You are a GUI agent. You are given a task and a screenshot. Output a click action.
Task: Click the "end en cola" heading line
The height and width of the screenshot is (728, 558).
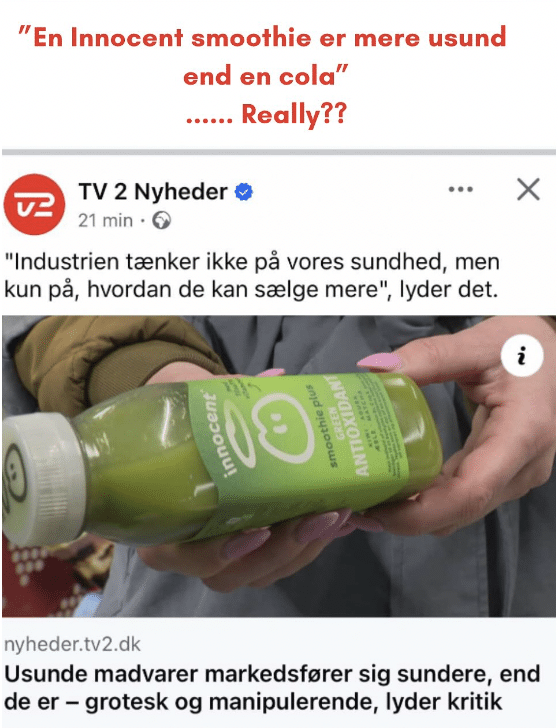(266, 76)
